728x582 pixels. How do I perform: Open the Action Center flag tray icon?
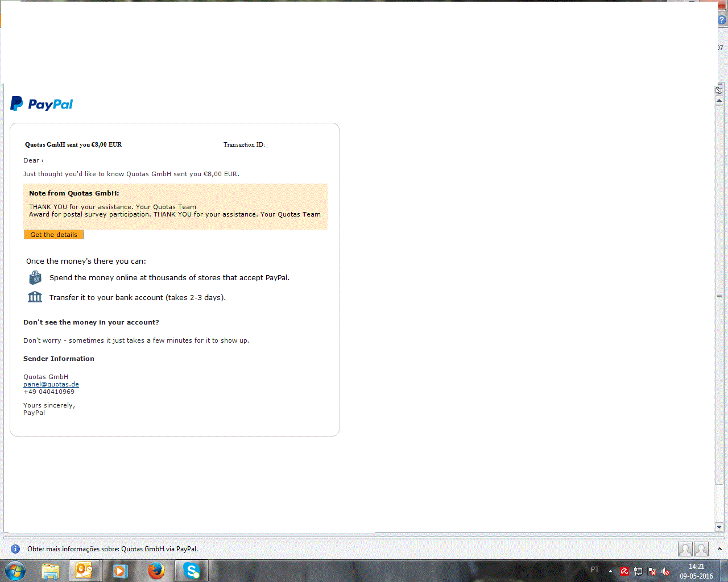tap(652, 571)
